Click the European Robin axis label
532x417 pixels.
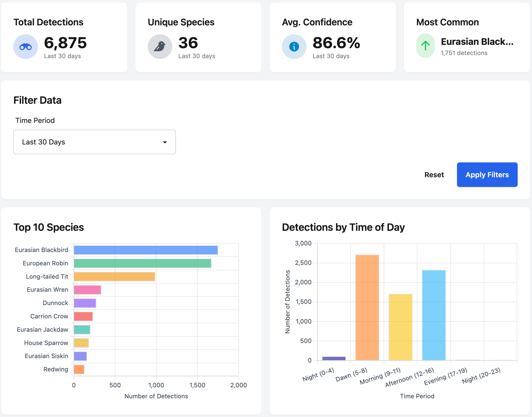coord(45,263)
